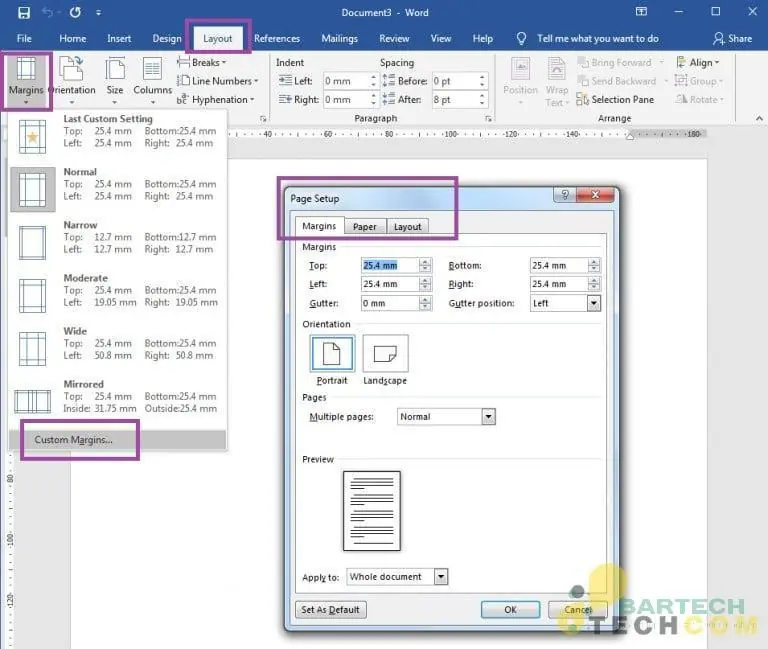This screenshot has height=649, width=768.
Task: Collapse the ribbon with the arrow
Action: [x=759, y=118]
